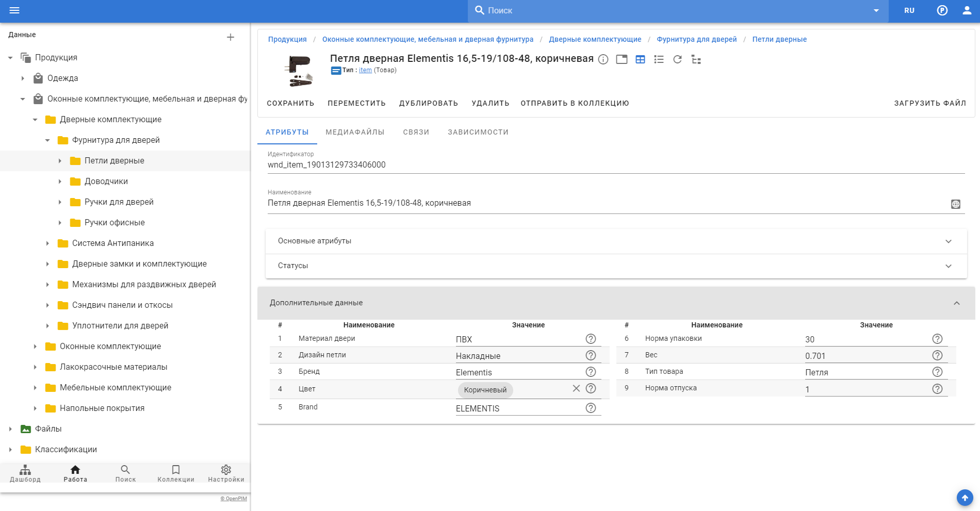Switch to the table layout view icon

pos(640,59)
